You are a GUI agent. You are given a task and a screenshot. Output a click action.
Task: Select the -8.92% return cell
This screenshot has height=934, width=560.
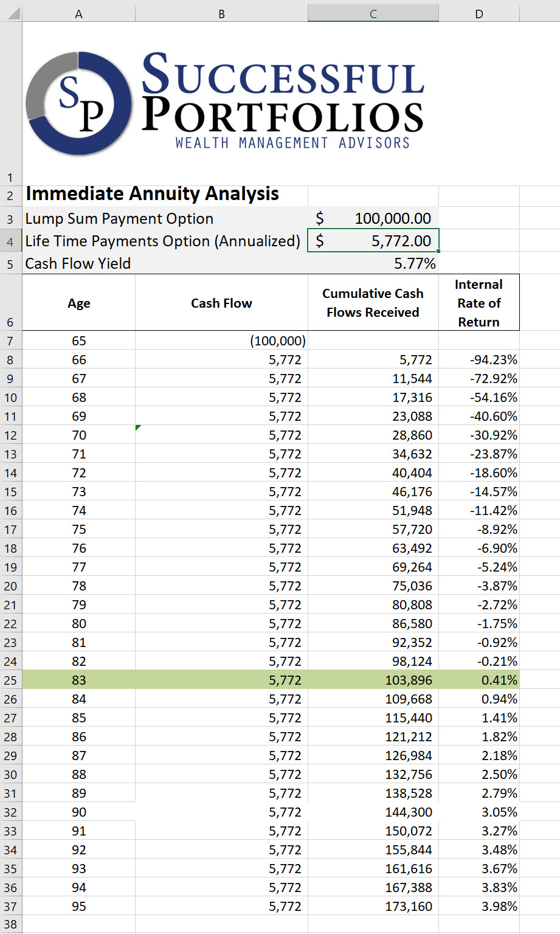pyautogui.click(x=479, y=529)
